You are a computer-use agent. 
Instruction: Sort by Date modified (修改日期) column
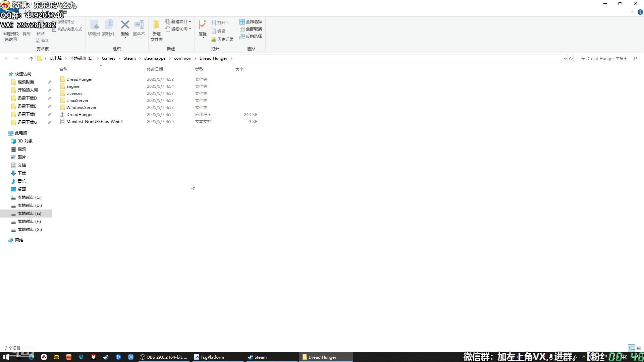coord(169,69)
